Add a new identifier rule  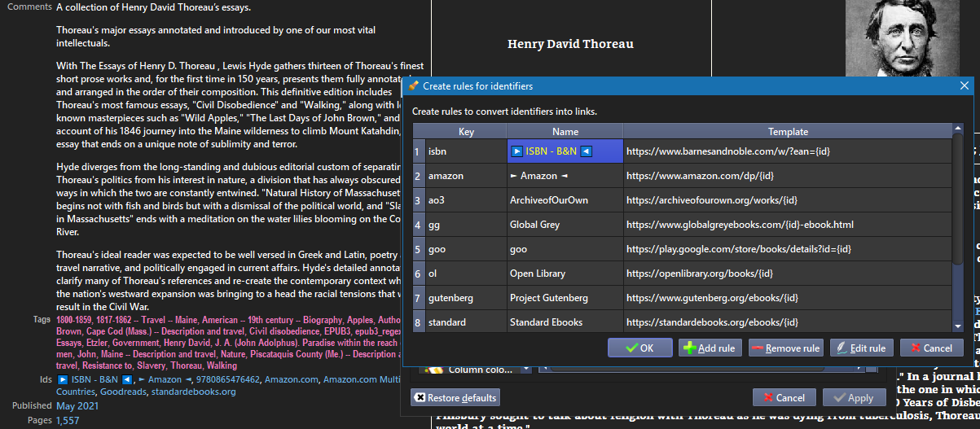(710, 348)
